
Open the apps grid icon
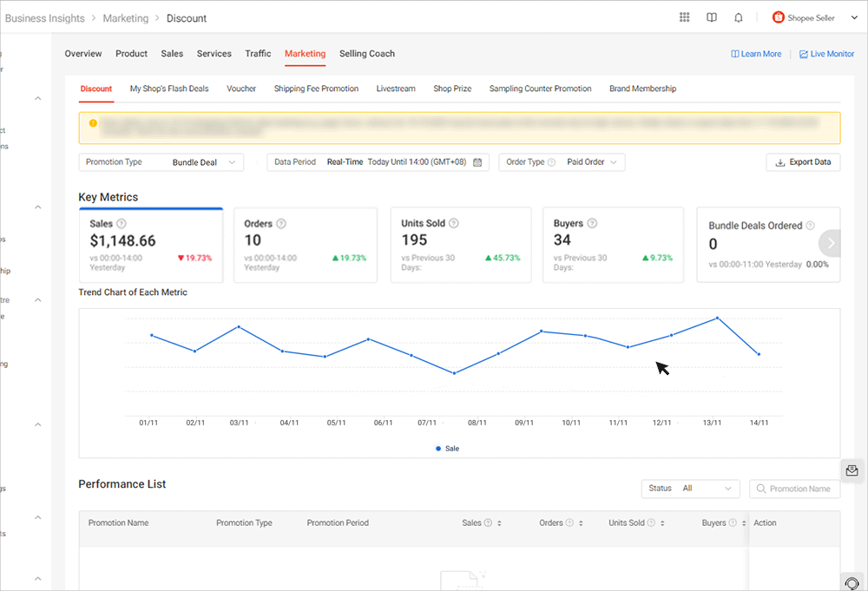point(685,17)
